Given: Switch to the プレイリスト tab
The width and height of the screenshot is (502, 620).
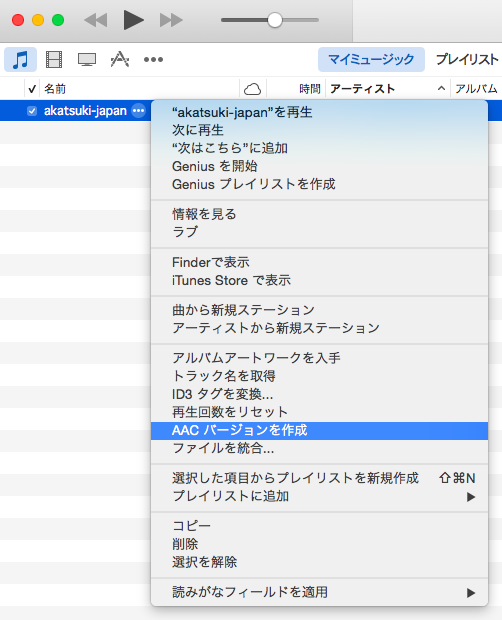Looking at the screenshot, I should [467, 59].
